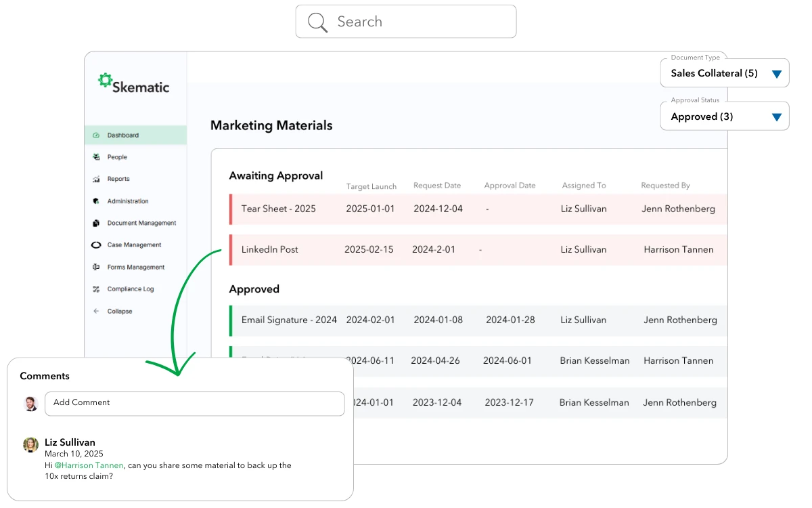
Task: Click the People icon in sidebar
Action: point(96,157)
